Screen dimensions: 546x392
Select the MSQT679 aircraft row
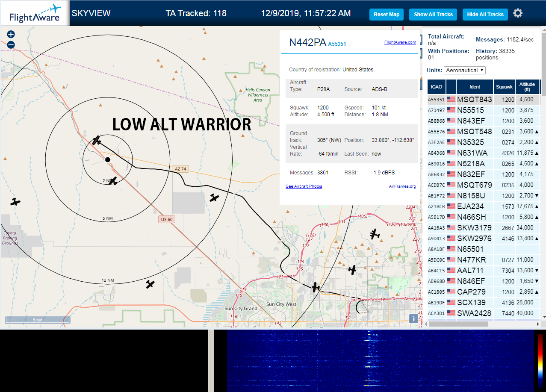pos(484,185)
